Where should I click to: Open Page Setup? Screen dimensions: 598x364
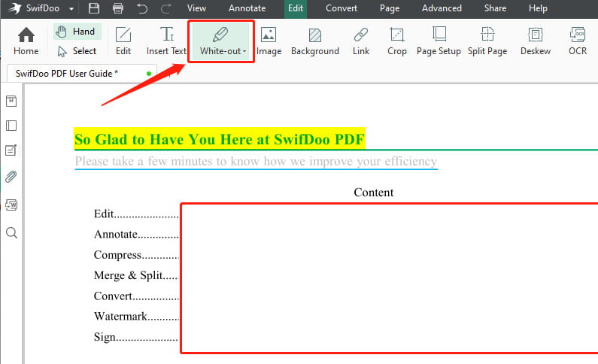(439, 41)
